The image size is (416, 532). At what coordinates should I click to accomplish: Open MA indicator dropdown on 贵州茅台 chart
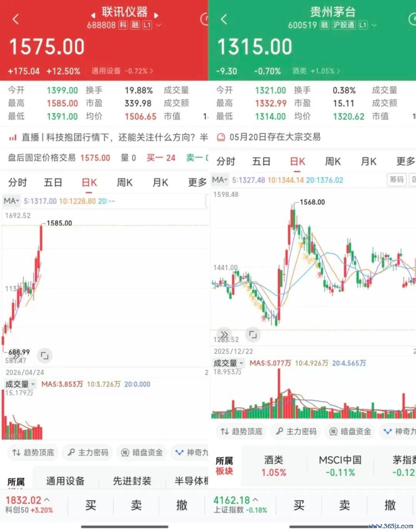(x=220, y=180)
